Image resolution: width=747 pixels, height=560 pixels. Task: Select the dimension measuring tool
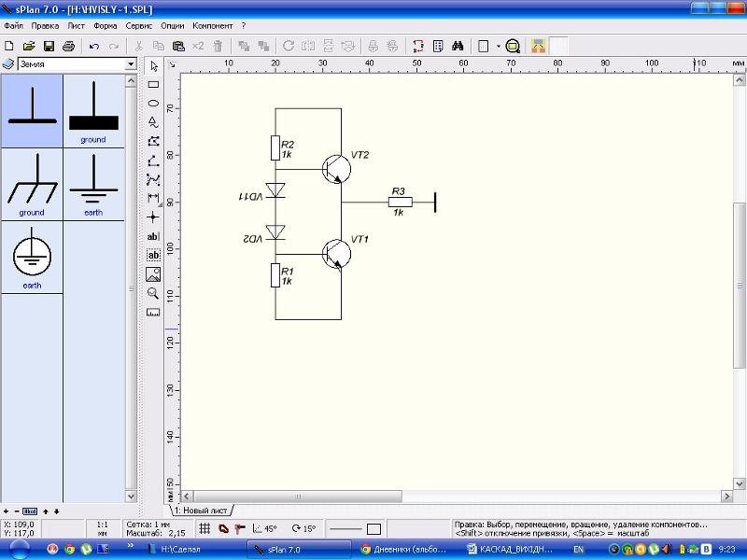tap(153, 198)
